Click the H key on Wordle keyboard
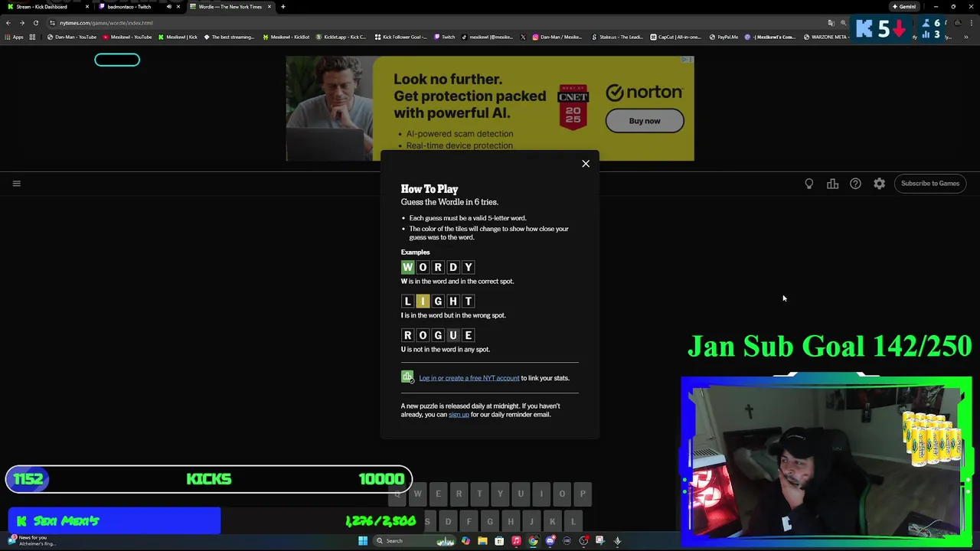 click(x=511, y=522)
